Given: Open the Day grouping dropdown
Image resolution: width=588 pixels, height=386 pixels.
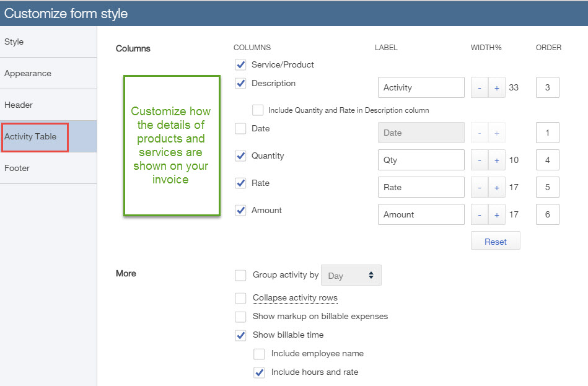Looking at the screenshot, I should point(351,275).
